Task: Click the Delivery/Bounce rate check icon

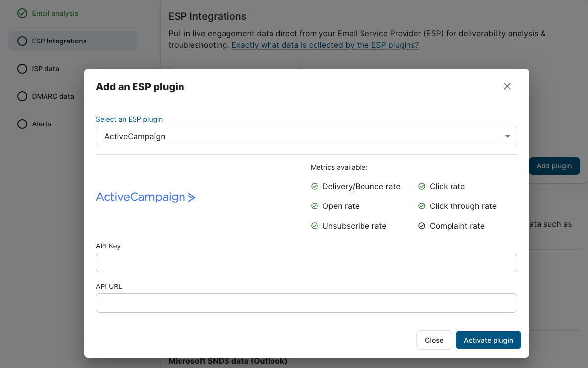Action: [x=314, y=186]
